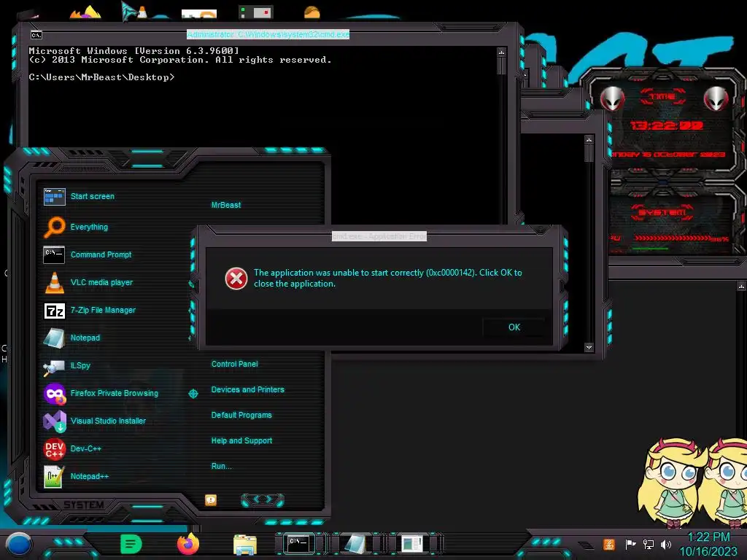Open Dev-C++
The height and width of the screenshot is (560, 747).
tap(72, 448)
